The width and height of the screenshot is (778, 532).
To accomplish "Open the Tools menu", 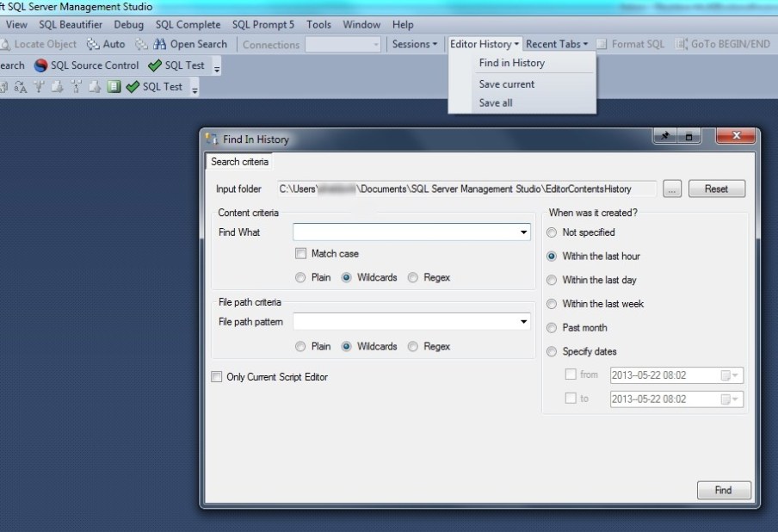I will 318,24.
